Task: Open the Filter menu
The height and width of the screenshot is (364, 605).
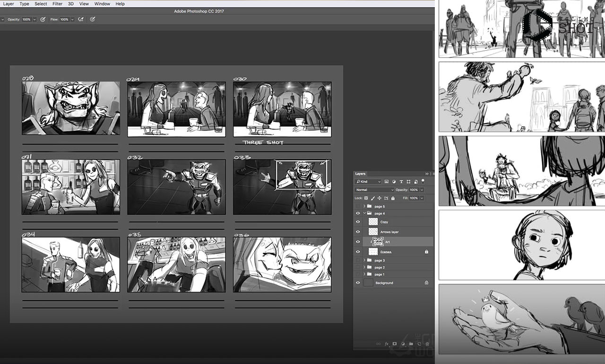Action: (57, 4)
